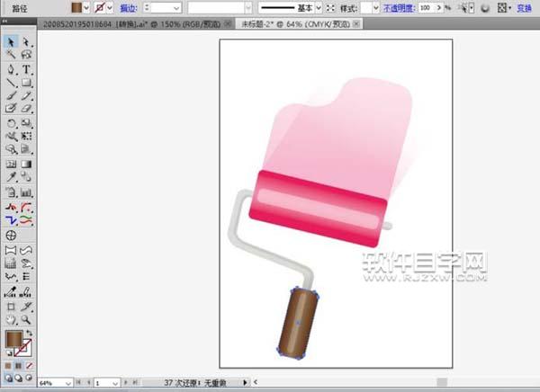Viewport: 540px width, 392px height.
Task: Toggle the swap fill and stroke arrow
Action: 29,334
